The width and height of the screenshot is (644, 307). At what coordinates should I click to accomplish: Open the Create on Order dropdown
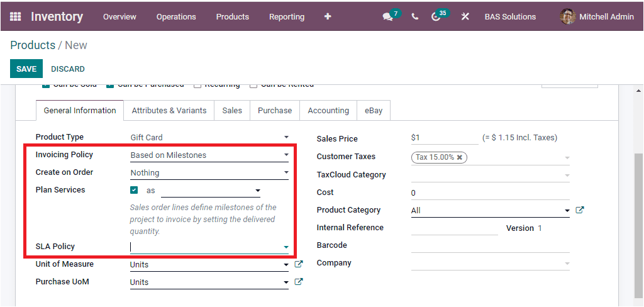point(209,172)
